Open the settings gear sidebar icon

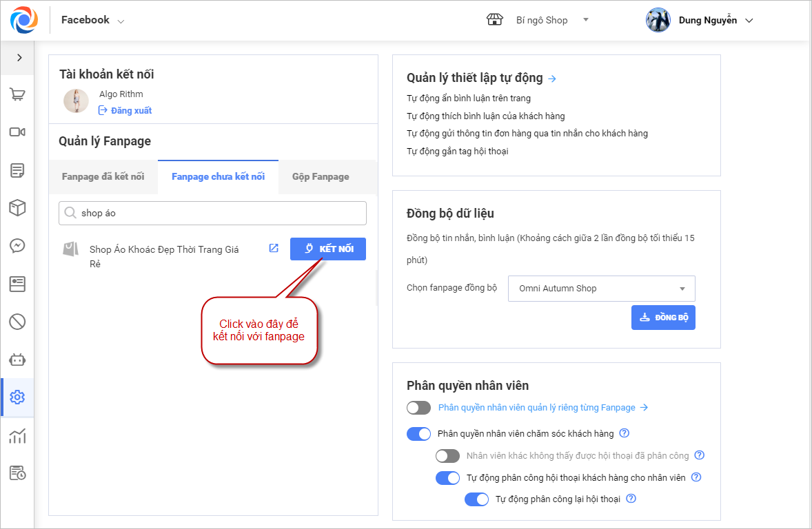coord(17,397)
